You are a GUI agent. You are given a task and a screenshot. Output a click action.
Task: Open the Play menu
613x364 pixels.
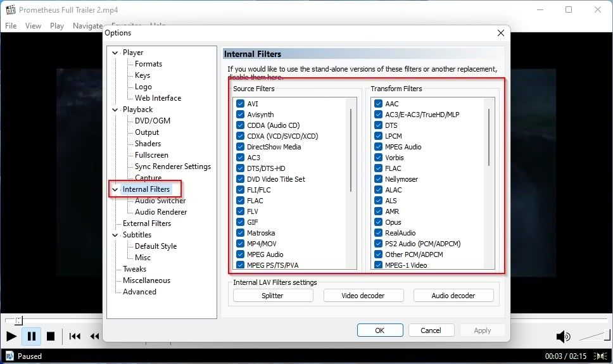(x=57, y=26)
